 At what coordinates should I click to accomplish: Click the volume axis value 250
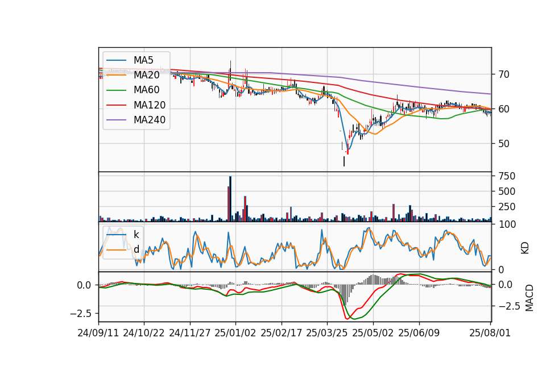pyautogui.click(x=507, y=207)
